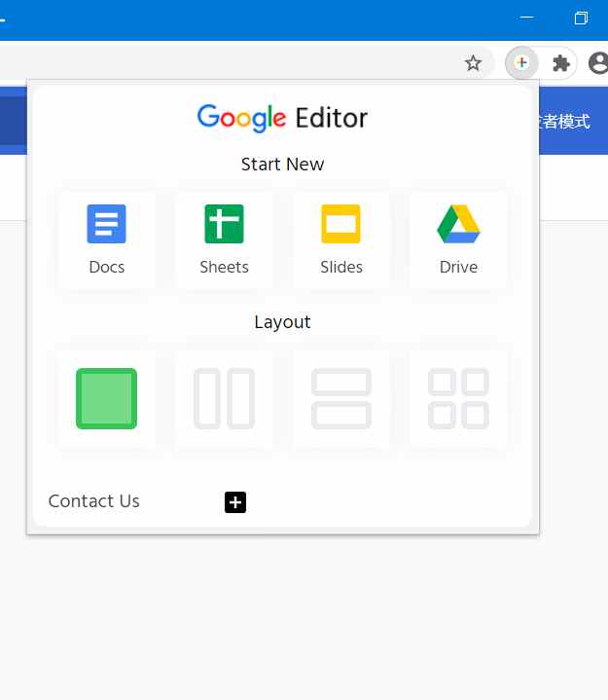The width and height of the screenshot is (608, 700).
Task: Start a new Google Docs document
Action: (x=107, y=240)
